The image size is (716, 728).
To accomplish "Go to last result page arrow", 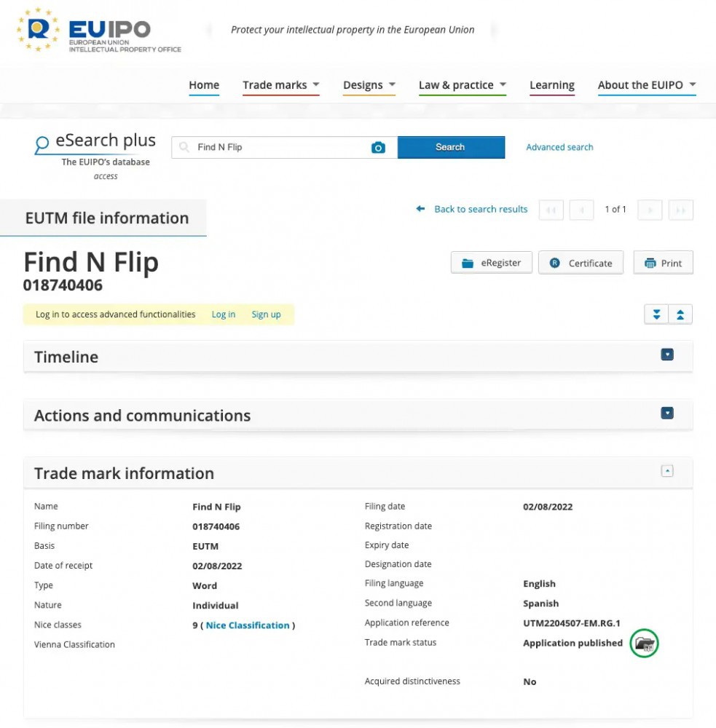I will (x=681, y=210).
